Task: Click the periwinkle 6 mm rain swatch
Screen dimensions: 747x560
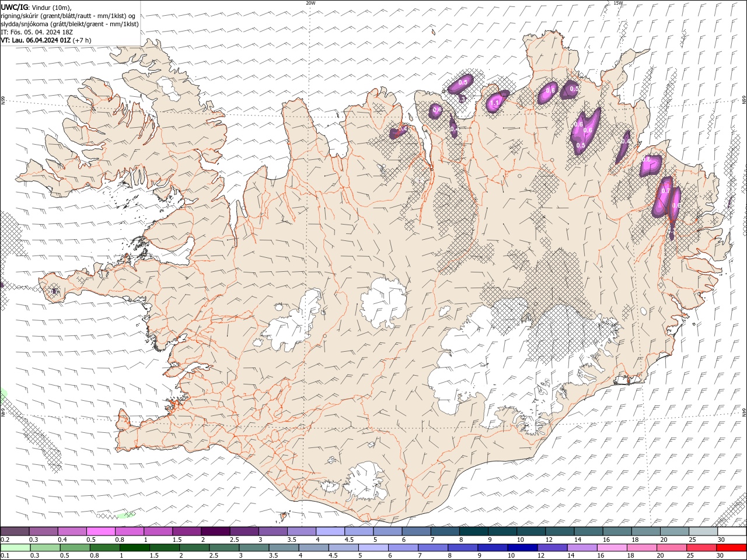Action: point(403,548)
